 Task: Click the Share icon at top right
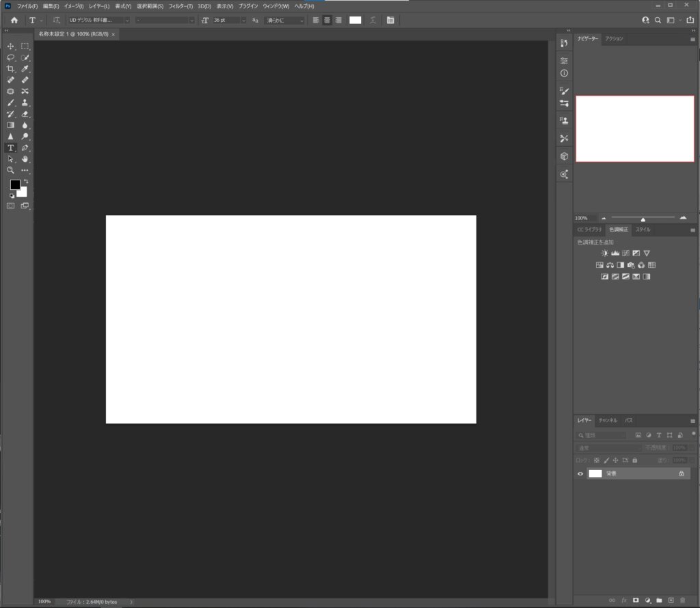coord(690,20)
